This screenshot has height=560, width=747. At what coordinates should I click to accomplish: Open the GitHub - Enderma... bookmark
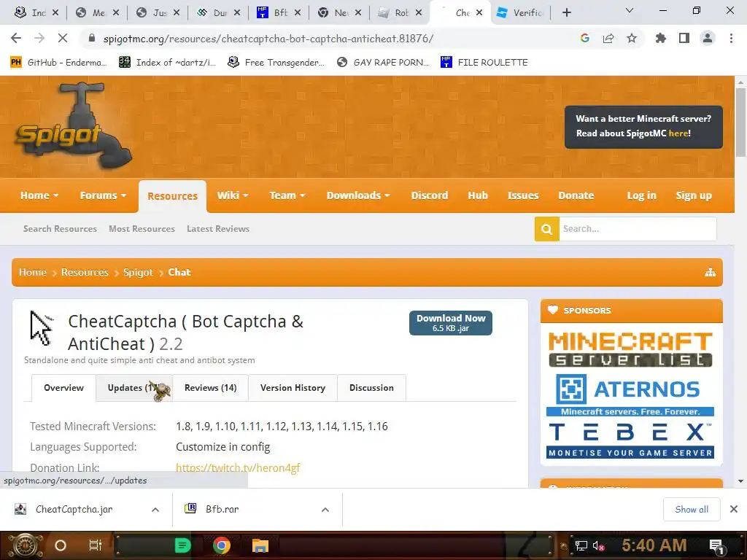[58, 63]
